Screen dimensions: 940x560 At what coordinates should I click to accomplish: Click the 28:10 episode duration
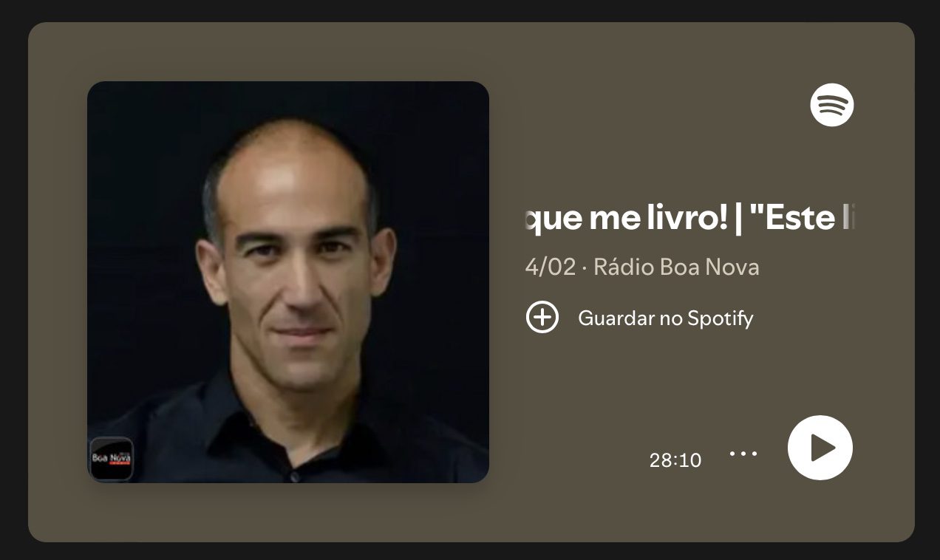click(675, 460)
